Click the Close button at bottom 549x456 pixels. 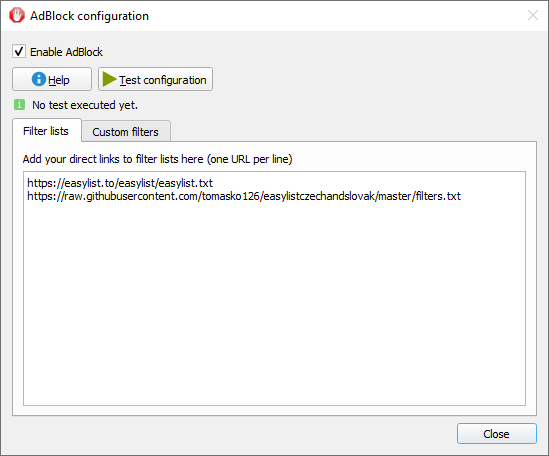(x=496, y=434)
